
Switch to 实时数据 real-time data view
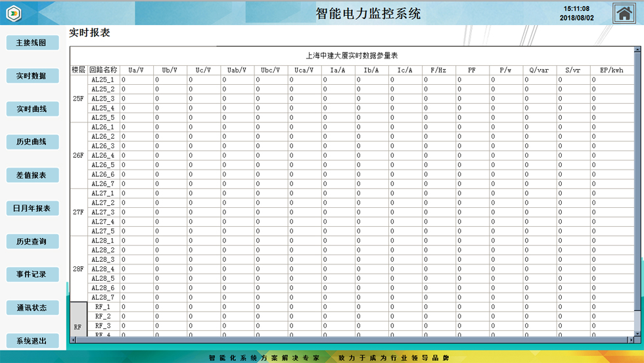pos(32,76)
